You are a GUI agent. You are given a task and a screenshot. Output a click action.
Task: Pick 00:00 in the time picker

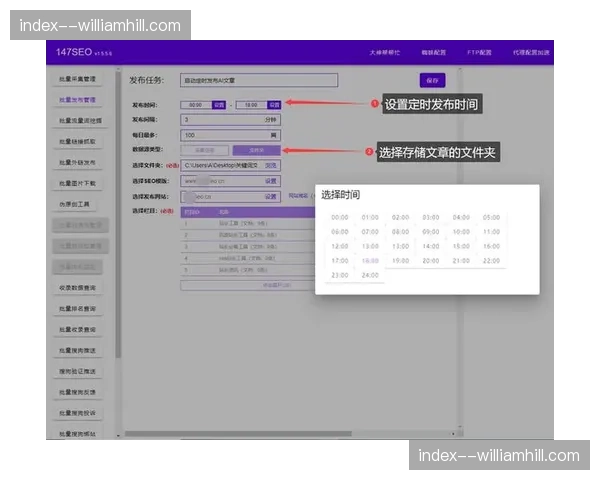point(340,217)
